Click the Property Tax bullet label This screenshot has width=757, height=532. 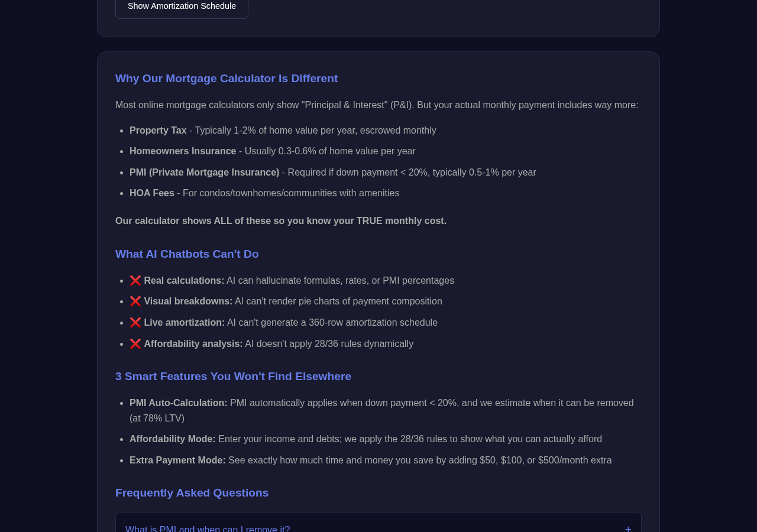[158, 131]
